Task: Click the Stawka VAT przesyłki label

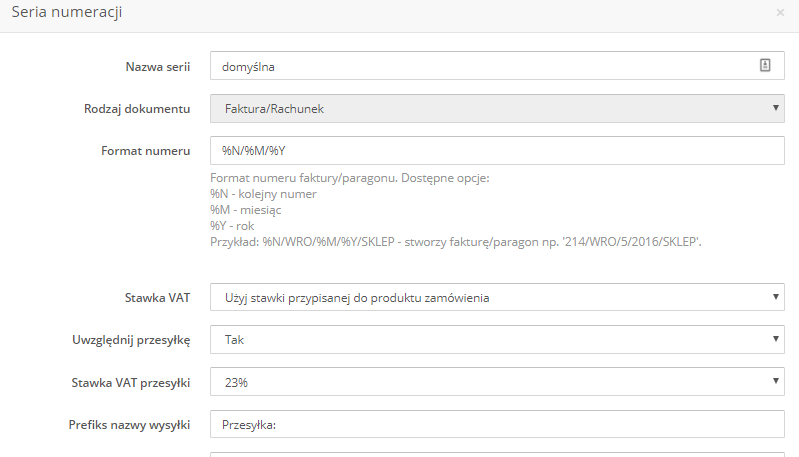Action: click(x=130, y=383)
